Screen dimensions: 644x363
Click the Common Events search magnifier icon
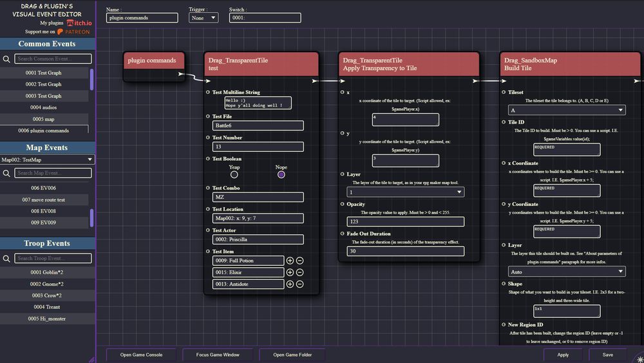pos(6,59)
